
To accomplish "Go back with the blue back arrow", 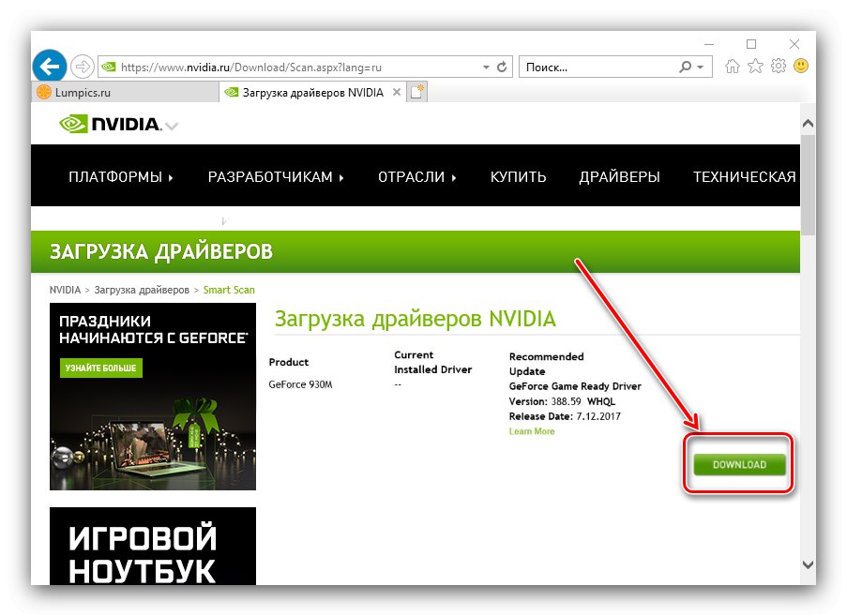I will 50,67.
